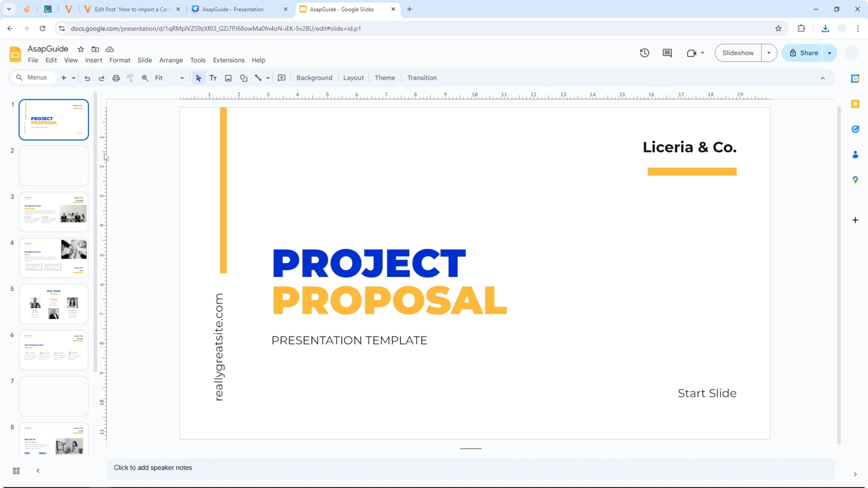Screen dimensions: 868x488
Task: Expand new slide layout dropdown arrow
Action: point(73,78)
